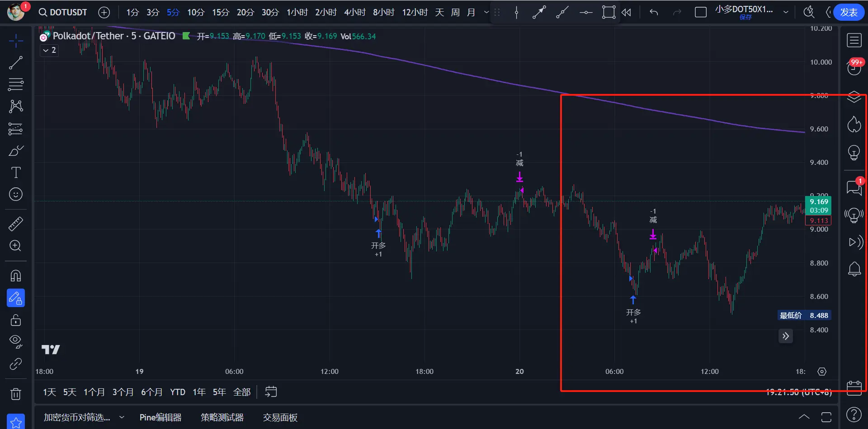The height and width of the screenshot is (429, 868).
Task: Select the ruler measure tool
Action: tap(16, 224)
